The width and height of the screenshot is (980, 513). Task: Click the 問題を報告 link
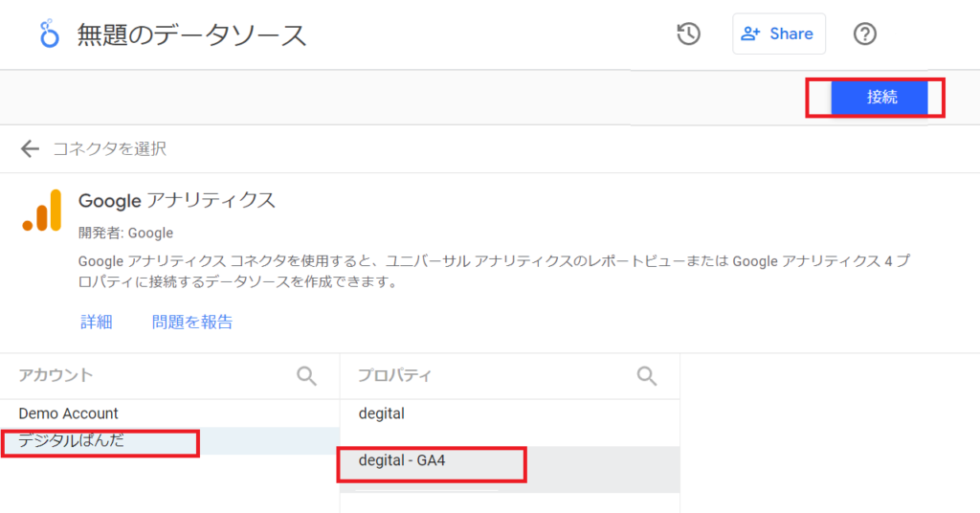(x=191, y=323)
